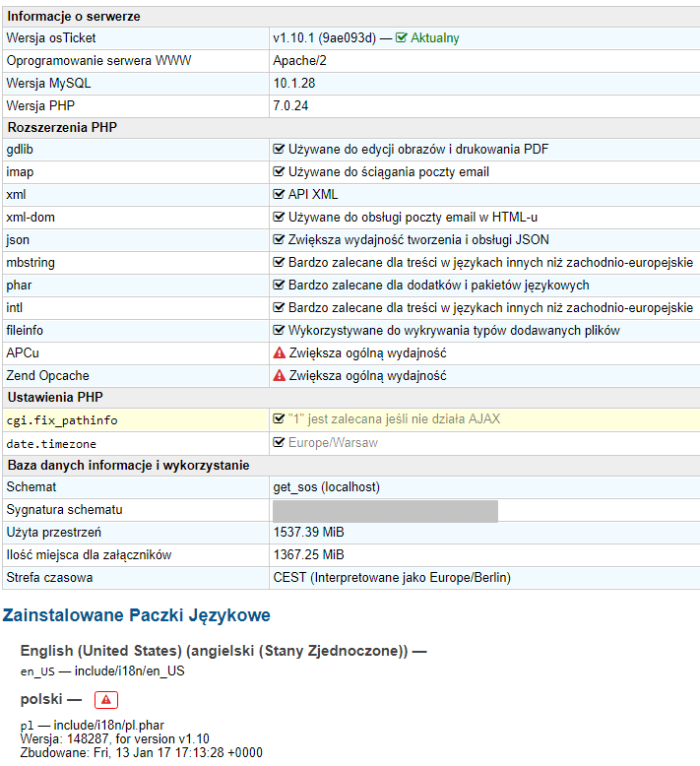This screenshot has height=766, width=700.
Task: Select the Zbudowane build date line
Action: coord(142,752)
